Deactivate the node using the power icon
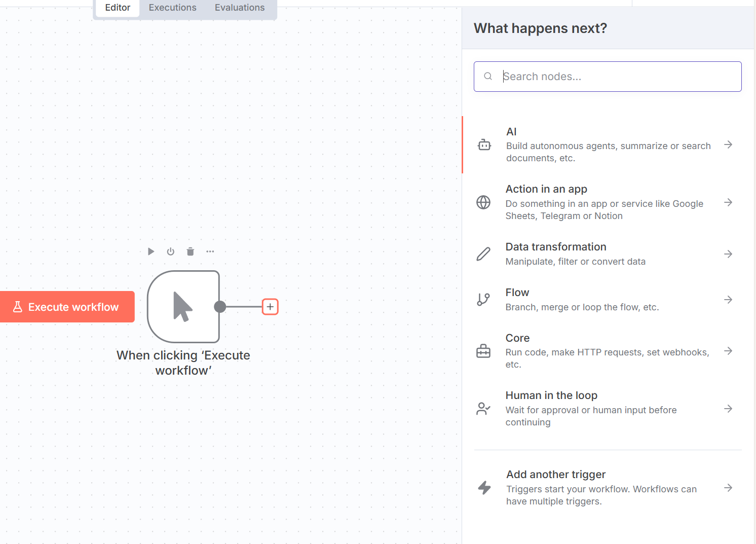The image size is (756, 544). pyautogui.click(x=171, y=251)
